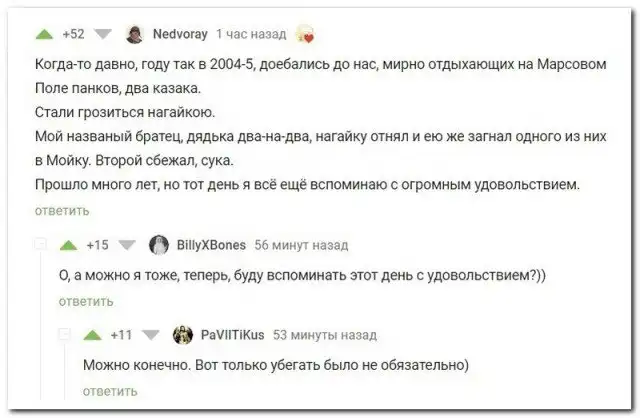Image resolution: width=640 pixels, height=418 pixels.
Task: Click 'ответить' under Nedvoray's comment
Action: click(62, 210)
